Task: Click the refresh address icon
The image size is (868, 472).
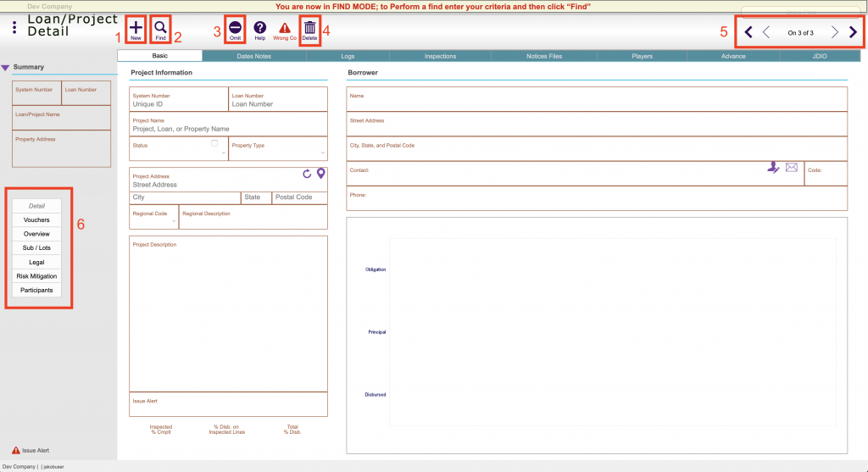Action: (307, 174)
